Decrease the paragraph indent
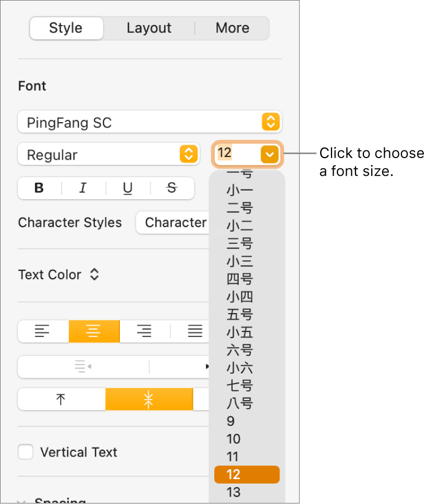Viewport: 427px width, 504px height. 83,367
